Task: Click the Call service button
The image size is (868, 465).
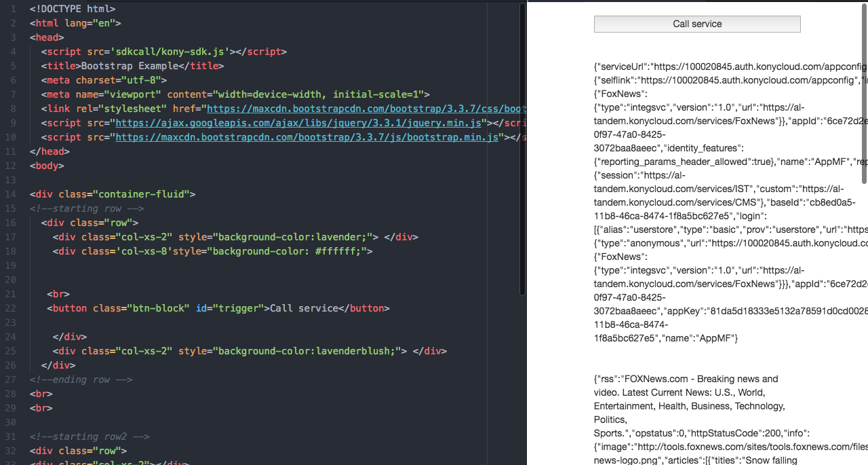Action: click(x=696, y=24)
